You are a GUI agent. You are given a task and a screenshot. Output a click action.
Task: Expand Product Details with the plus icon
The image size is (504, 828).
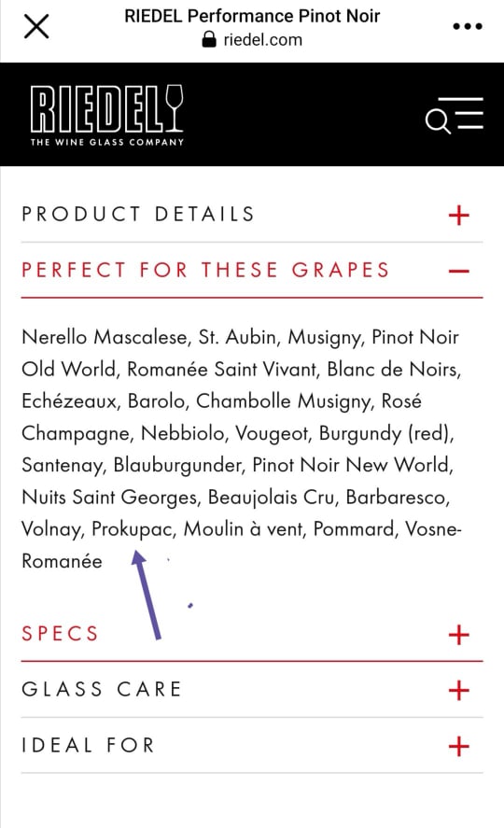[x=458, y=216]
